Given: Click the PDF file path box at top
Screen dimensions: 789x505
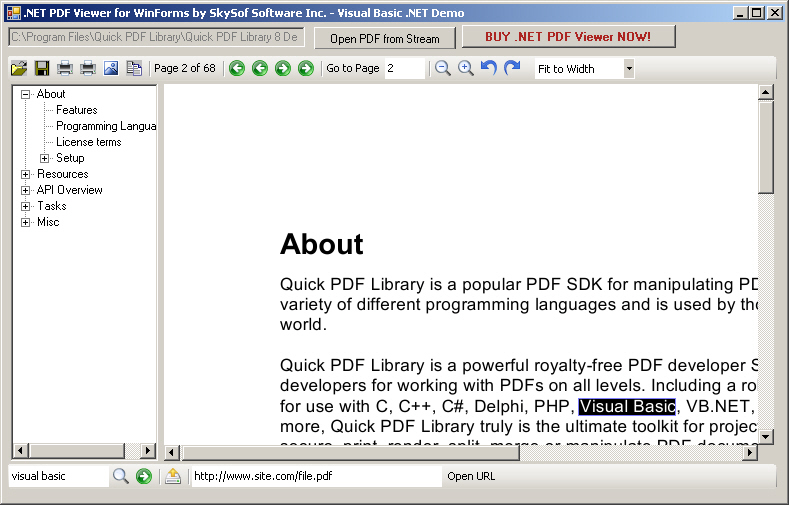Looking at the screenshot, I should 156,37.
